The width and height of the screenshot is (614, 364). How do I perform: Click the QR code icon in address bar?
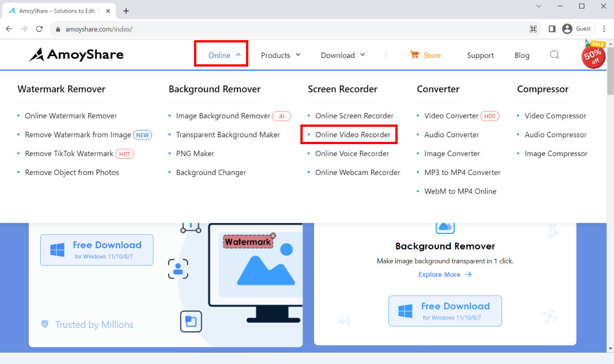(x=533, y=29)
